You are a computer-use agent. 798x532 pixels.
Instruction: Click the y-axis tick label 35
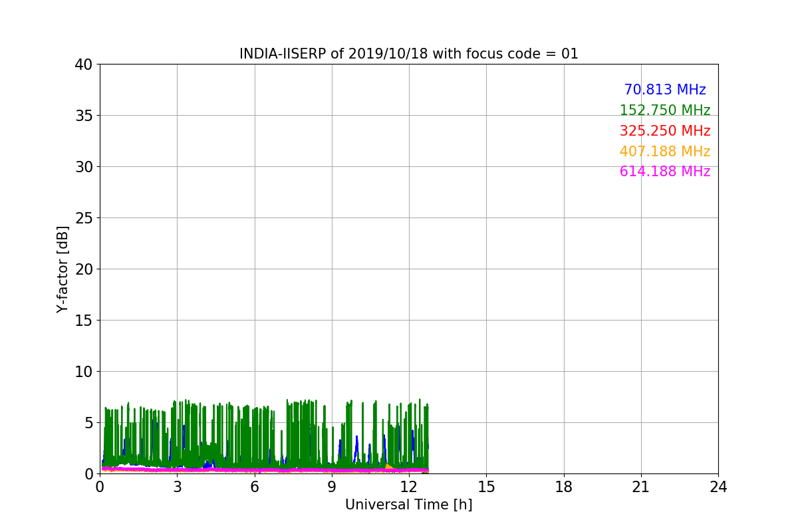point(83,116)
